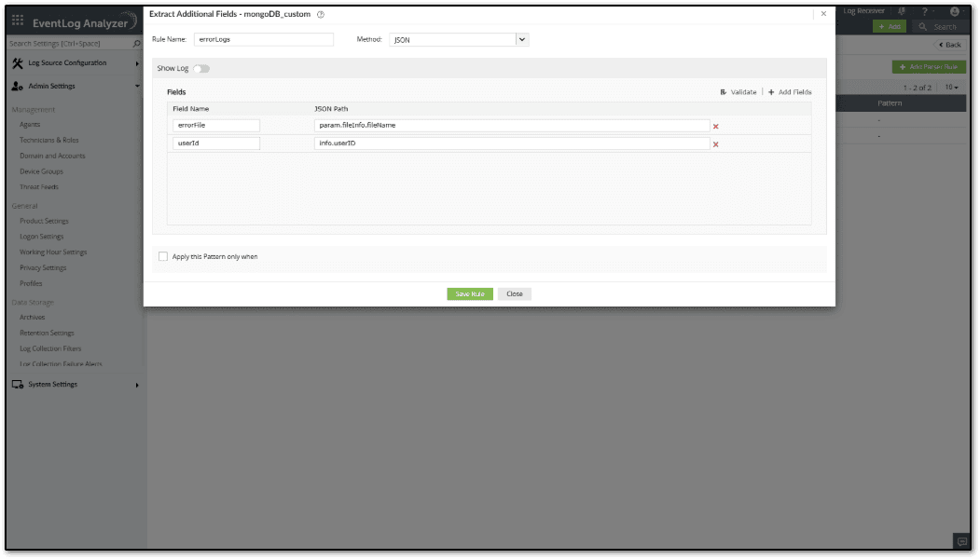The width and height of the screenshot is (980, 559).
Task: Click the Rule Name input field
Action: click(x=263, y=39)
